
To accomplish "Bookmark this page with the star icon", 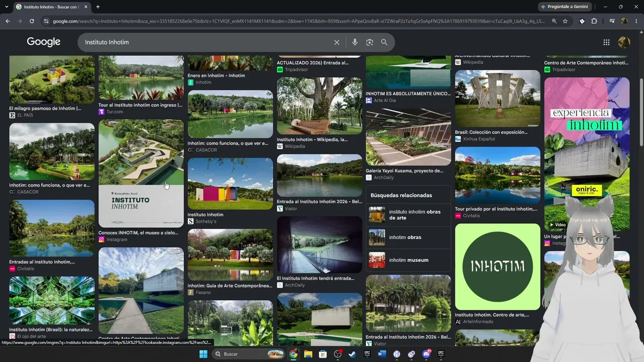I will click(x=565, y=21).
